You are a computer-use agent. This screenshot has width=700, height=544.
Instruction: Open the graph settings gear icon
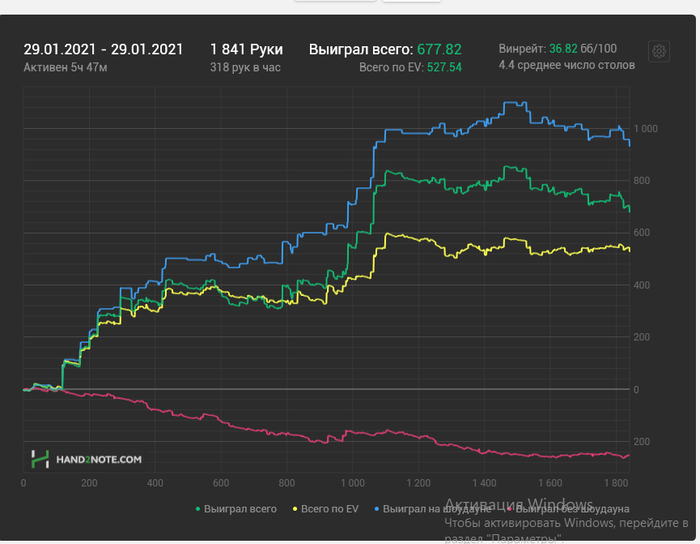658,51
